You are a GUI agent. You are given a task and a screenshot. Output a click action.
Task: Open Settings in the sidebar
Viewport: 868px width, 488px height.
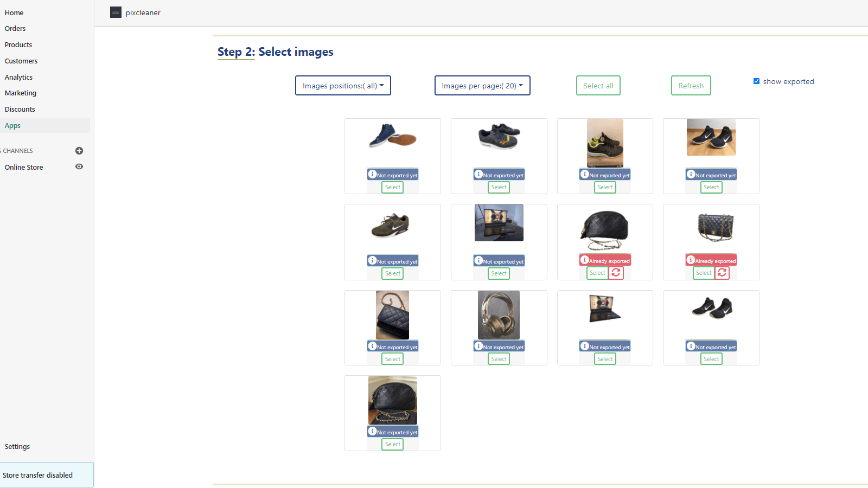pyautogui.click(x=17, y=447)
